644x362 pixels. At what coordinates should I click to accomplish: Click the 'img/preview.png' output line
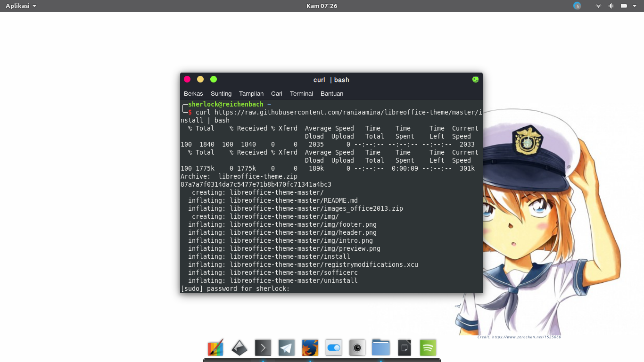pos(284,248)
